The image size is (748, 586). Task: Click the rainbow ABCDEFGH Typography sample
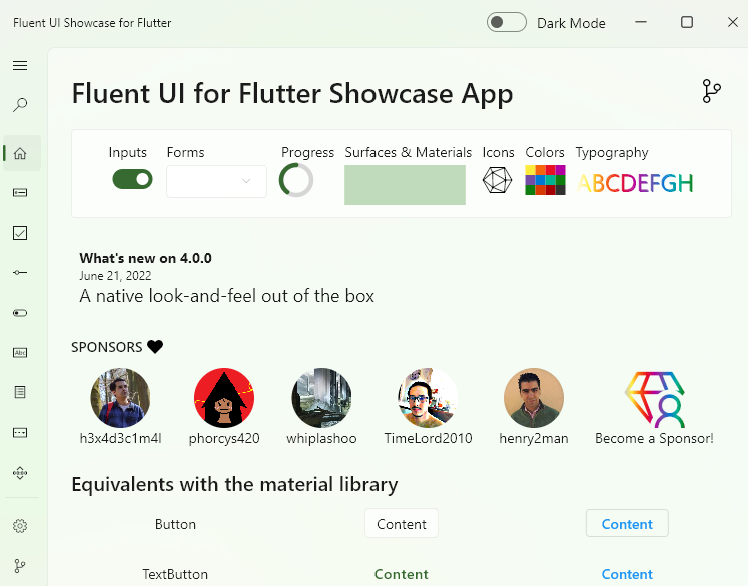(x=635, y=183)
